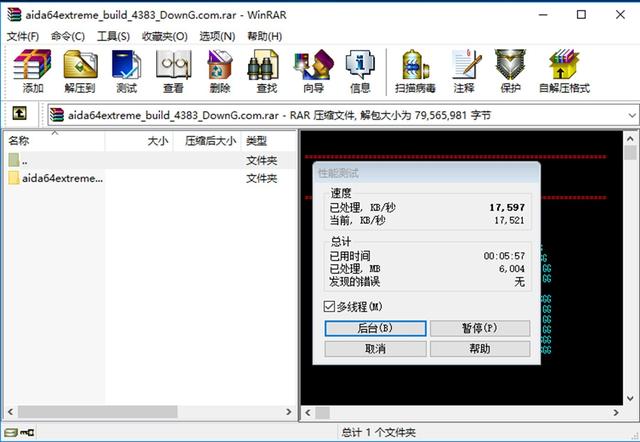The image size is (640, 442).
Task: Close the WinRAR window
Action: point(620,15)
